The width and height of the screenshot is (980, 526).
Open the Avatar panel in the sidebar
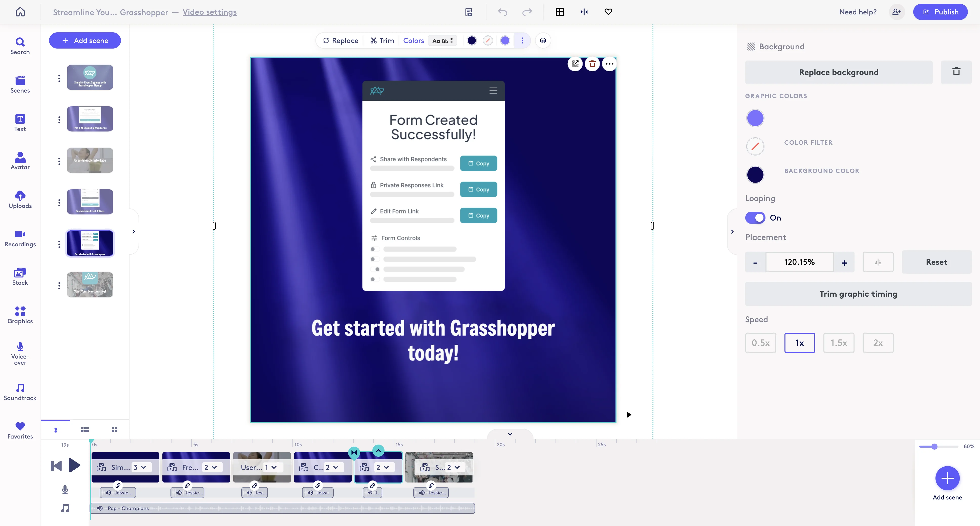(20, 161)
